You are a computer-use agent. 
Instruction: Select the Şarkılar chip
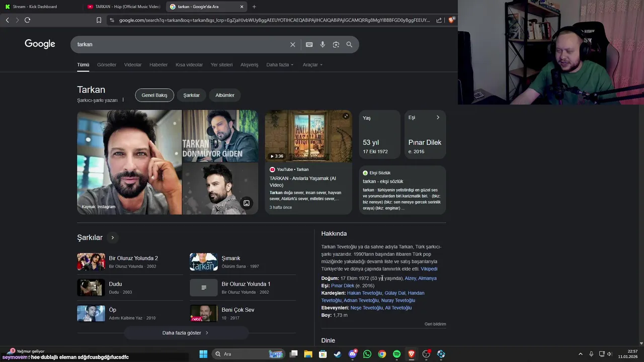pyautogui.click(x=191, y=95)
